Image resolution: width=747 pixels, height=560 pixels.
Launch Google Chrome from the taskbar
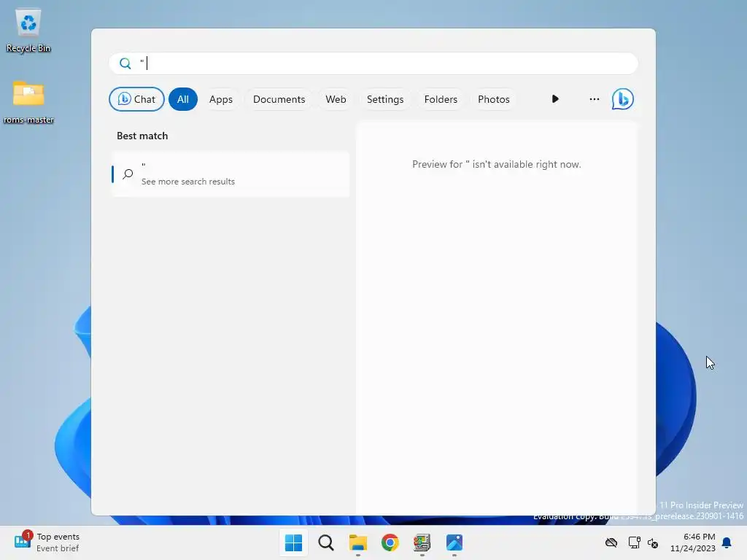[390, 542]
